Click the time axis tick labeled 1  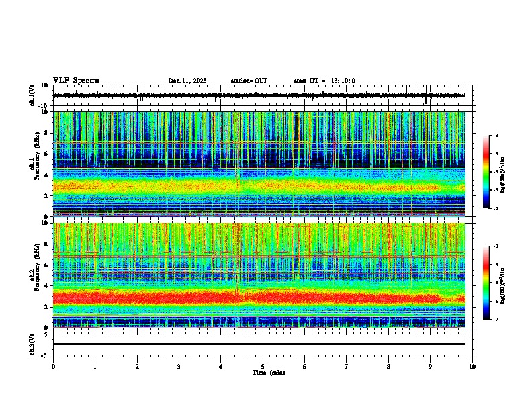pyautogui.click(x=95, y=367)
